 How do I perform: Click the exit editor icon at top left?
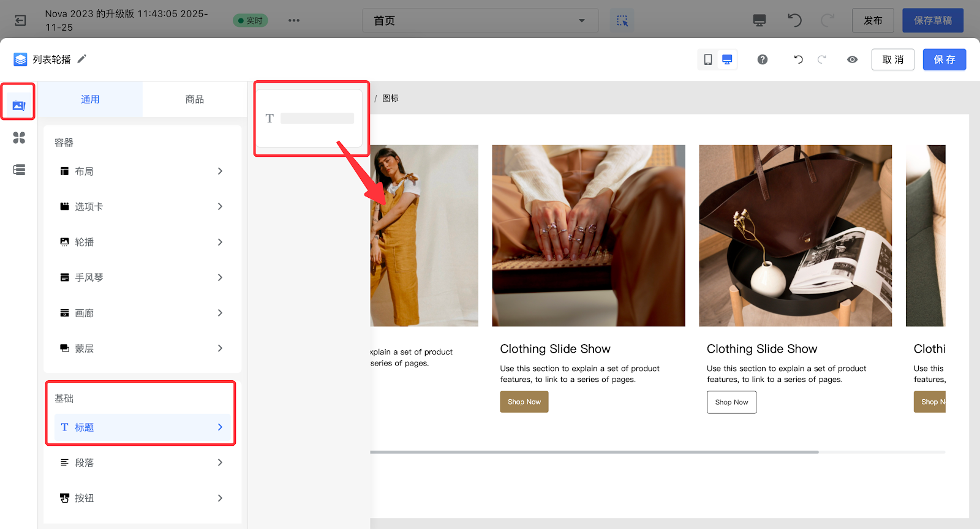(x=20, y=20)
